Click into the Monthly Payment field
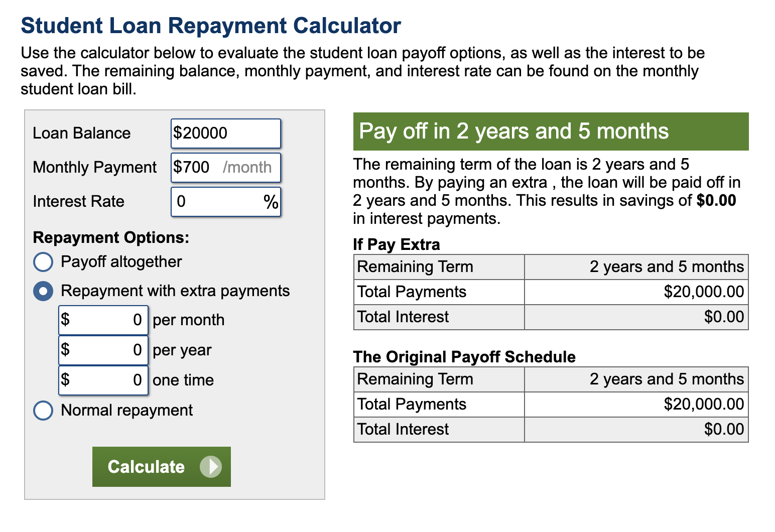The image size is (775, 532). (226, 167)
